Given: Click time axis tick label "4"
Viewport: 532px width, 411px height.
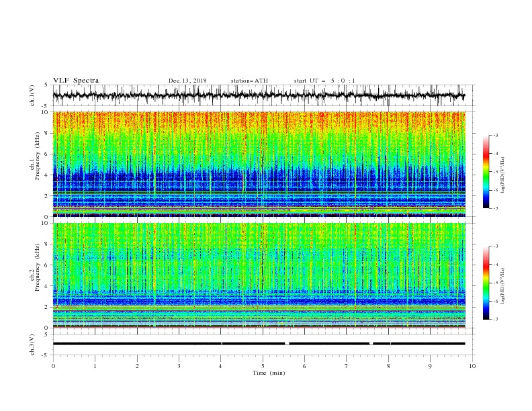Looking at the screenshot, I should [220, 366].
